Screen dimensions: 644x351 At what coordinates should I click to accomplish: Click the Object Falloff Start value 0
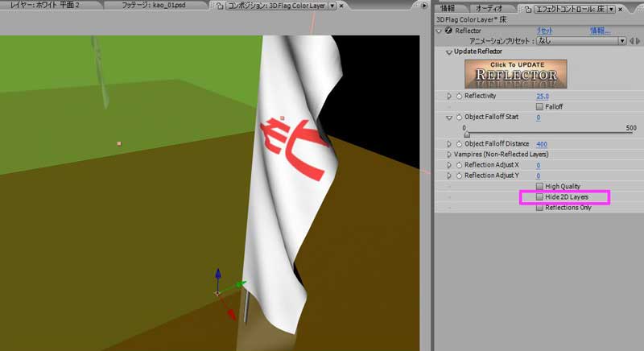point(539,118)
